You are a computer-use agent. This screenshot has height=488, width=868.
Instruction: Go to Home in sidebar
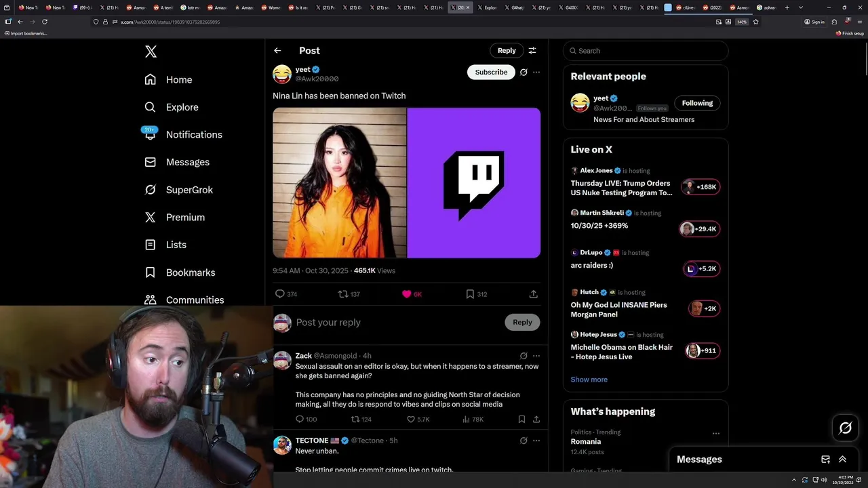click(x=168, y=79)
